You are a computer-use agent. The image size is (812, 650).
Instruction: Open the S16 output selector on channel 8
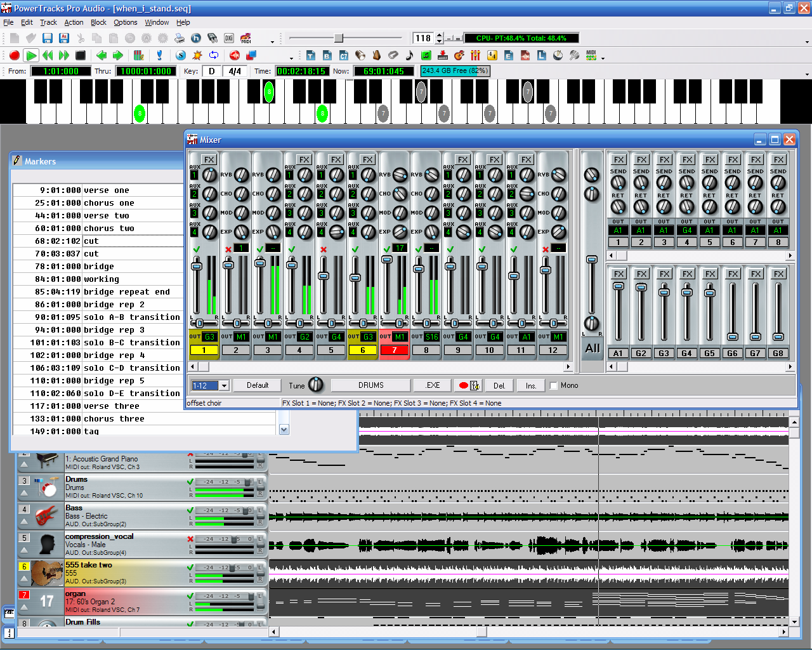pos(431,336)
